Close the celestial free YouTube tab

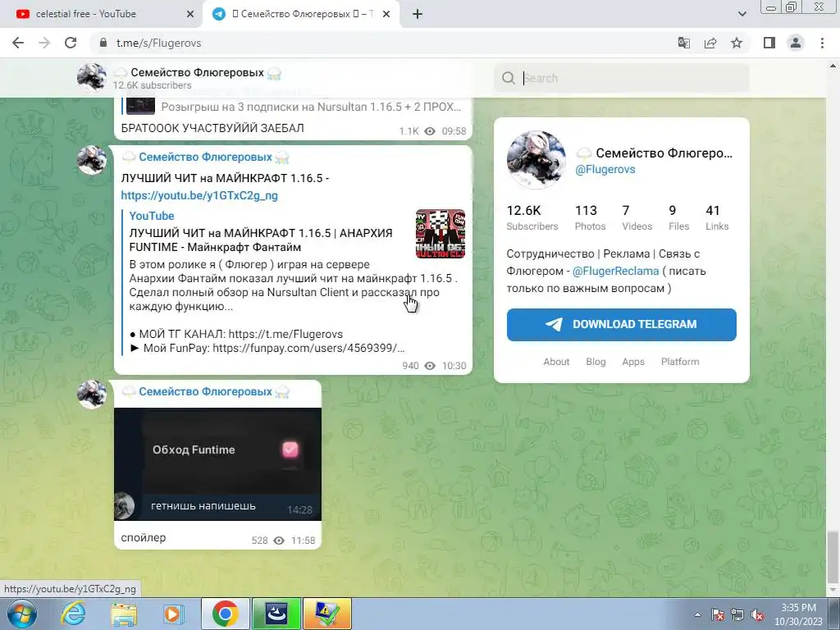click(190, 14)
